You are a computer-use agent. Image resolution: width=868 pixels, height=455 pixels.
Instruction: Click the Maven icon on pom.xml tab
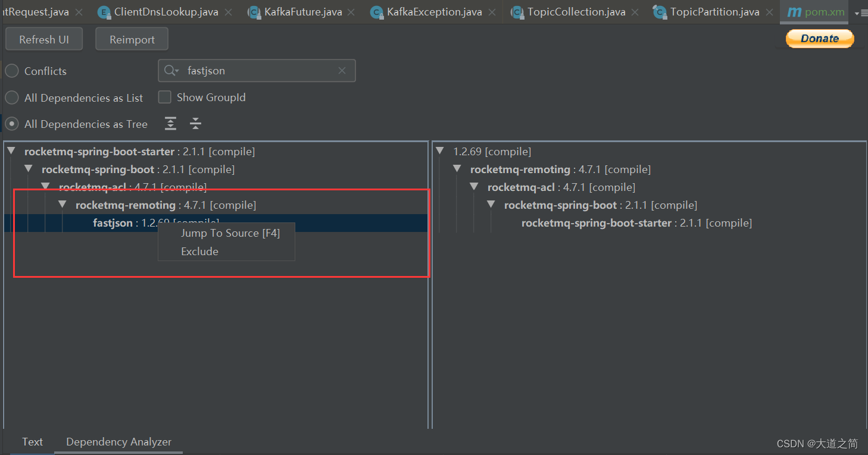pyautogui.click(x=794, y=12)
